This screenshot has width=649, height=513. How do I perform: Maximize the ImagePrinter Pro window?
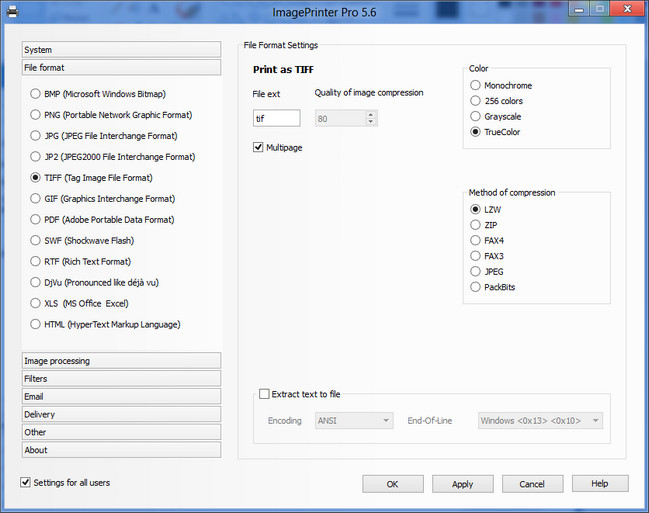point(599,9)
